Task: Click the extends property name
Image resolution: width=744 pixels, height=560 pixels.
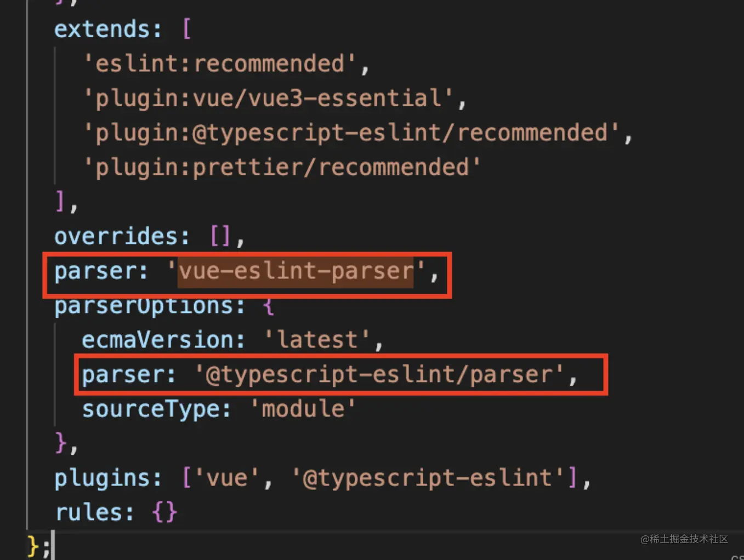Action: [102, 29]
